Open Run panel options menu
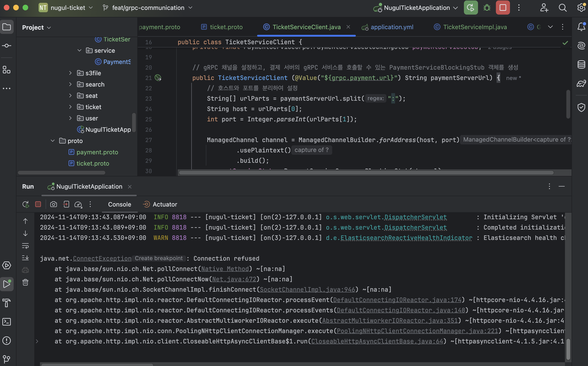Viewport: 588px width, 366px height. coord(549,186)
